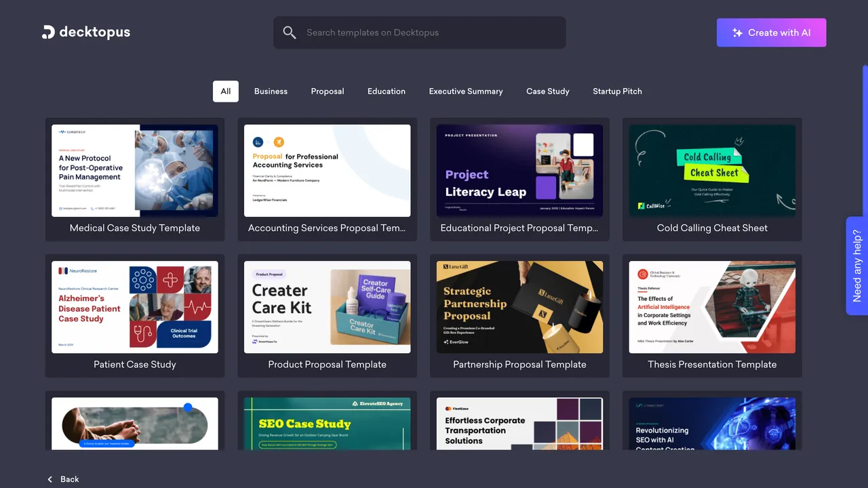Click the Create with AI button
868x488 pixels.
771,33
